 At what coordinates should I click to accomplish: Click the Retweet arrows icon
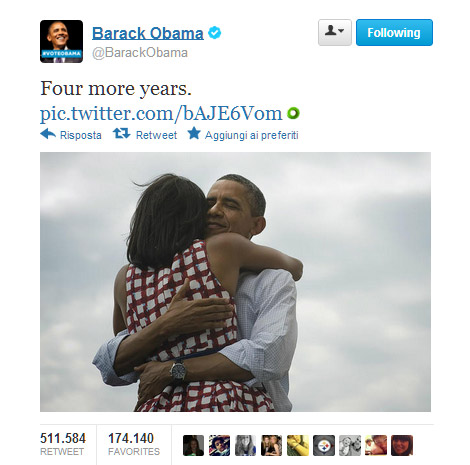[x=121, y=134]
